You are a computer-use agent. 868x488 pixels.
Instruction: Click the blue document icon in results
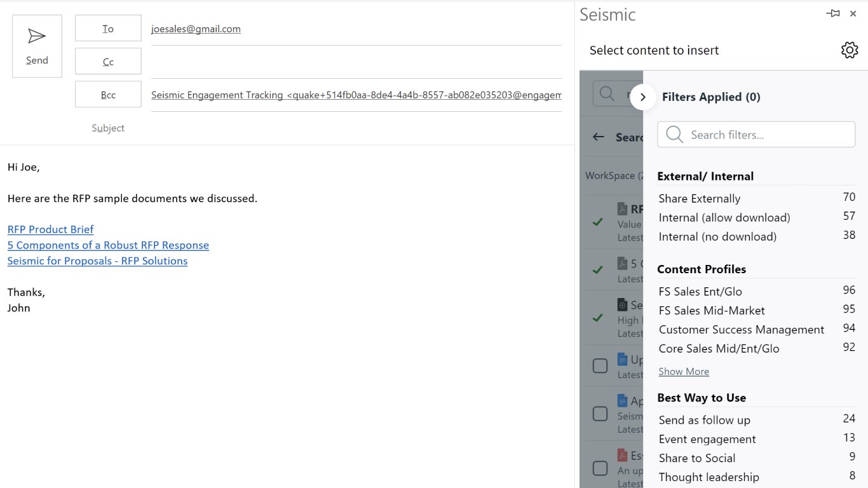pyautogui.click(x=623, y=360)
